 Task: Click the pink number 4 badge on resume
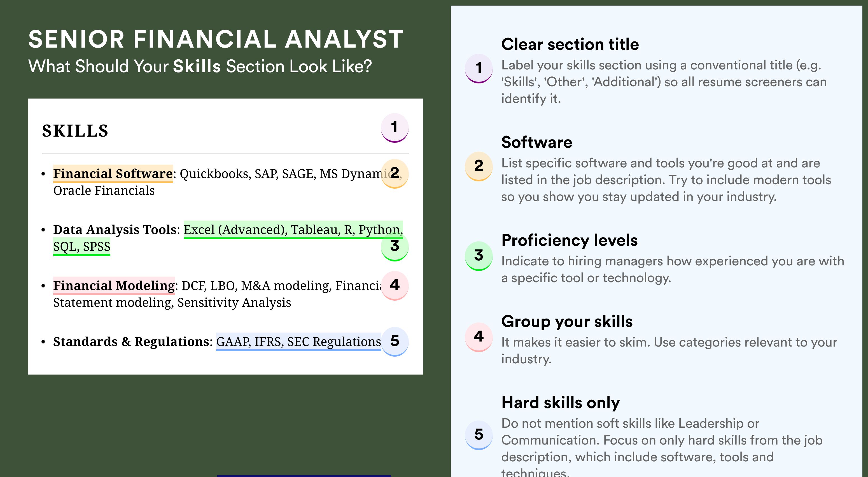(x=395, y=286)
